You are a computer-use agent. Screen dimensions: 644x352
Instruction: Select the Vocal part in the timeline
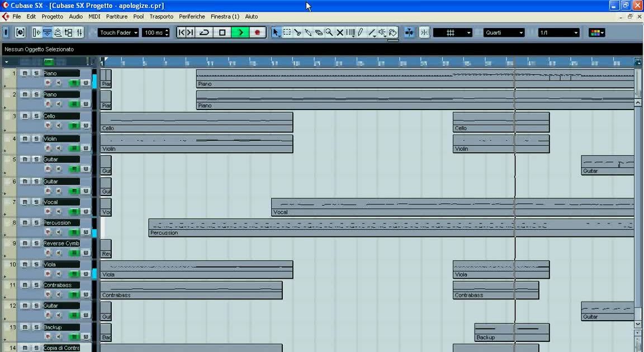(453, 207)
